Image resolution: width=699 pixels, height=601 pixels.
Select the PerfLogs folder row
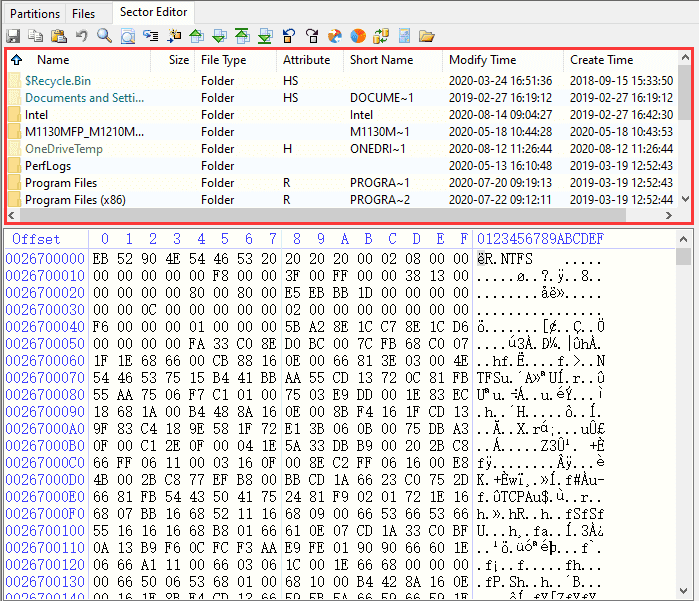pos(47,166)
